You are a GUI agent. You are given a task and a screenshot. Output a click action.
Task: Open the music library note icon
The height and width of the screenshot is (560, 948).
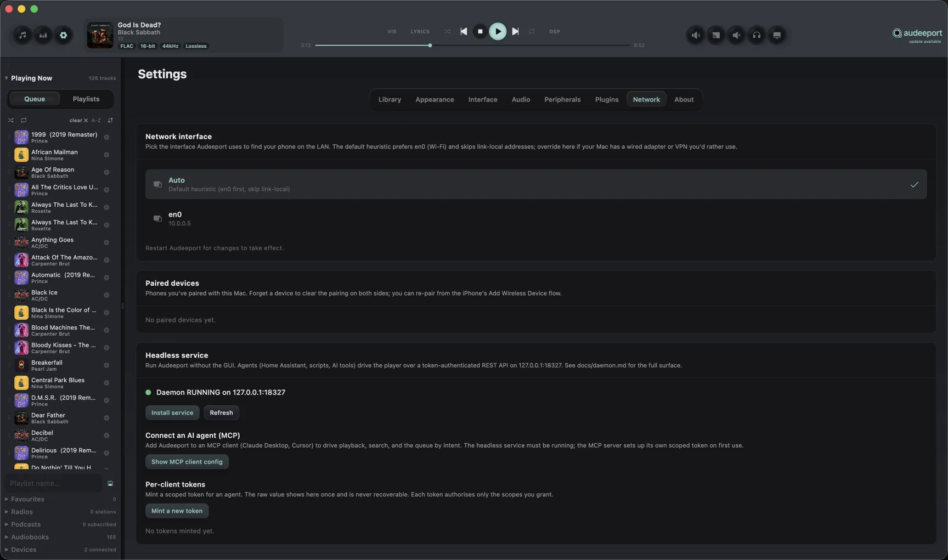[22, 35]
